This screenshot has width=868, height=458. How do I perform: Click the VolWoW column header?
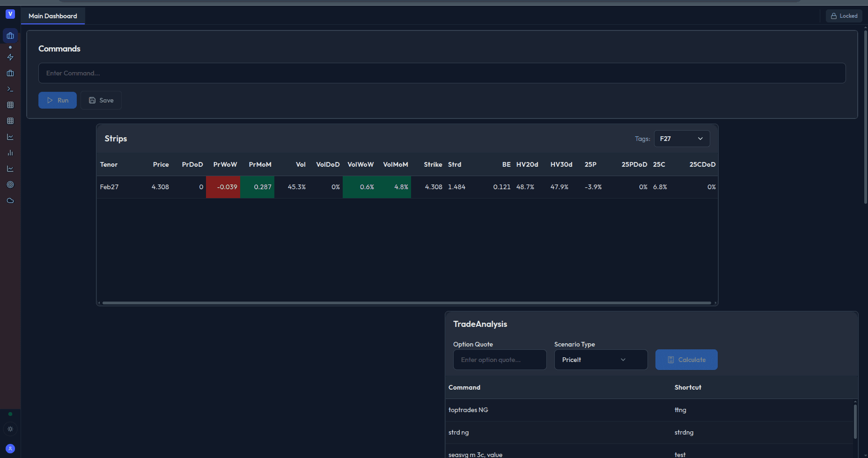360,164
